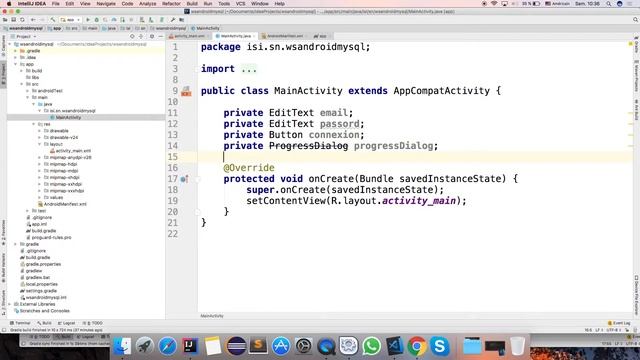The height and width of the screenshot is (360, 640).
Task: Select Scratches and Consoles node
Action: [x=44, y=311]
